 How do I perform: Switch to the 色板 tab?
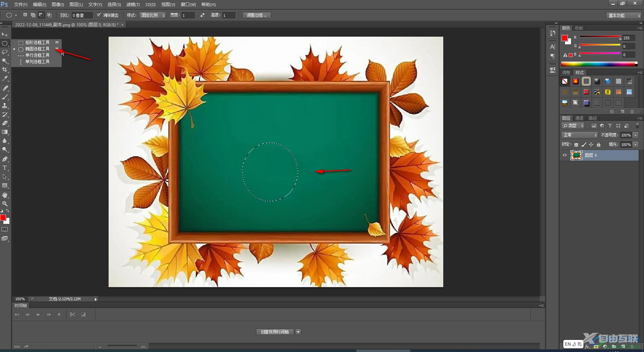[579, 28]
